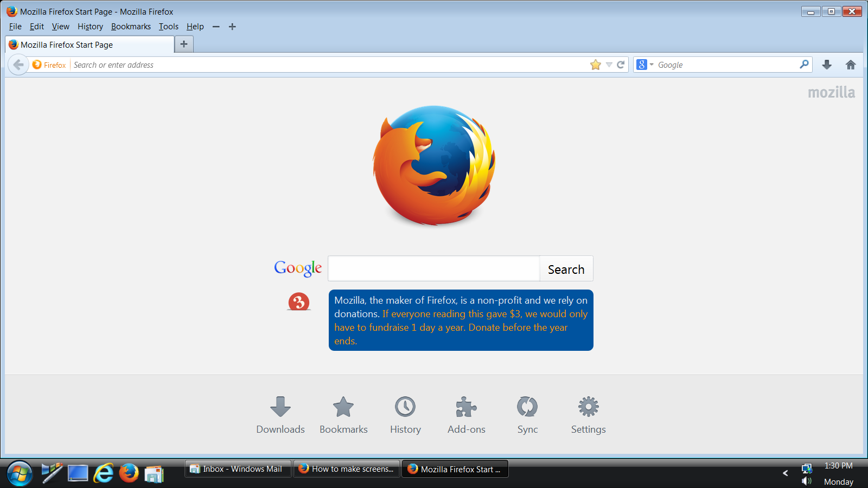Open the Settings gear shortcut
868x488 pixels.
coord(589,415)
